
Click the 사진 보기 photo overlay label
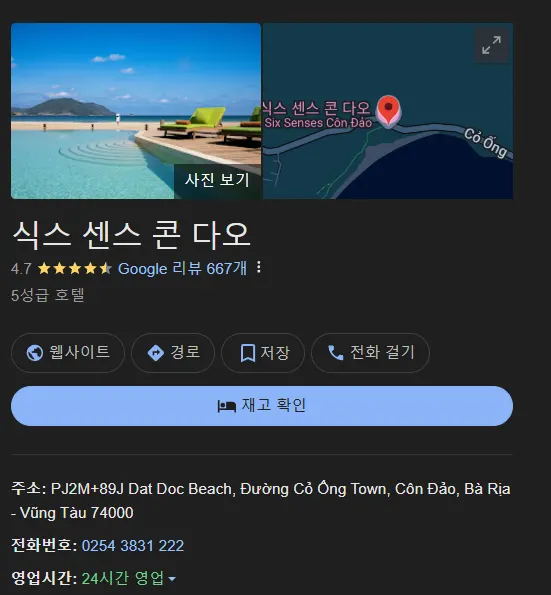point(217,180)
